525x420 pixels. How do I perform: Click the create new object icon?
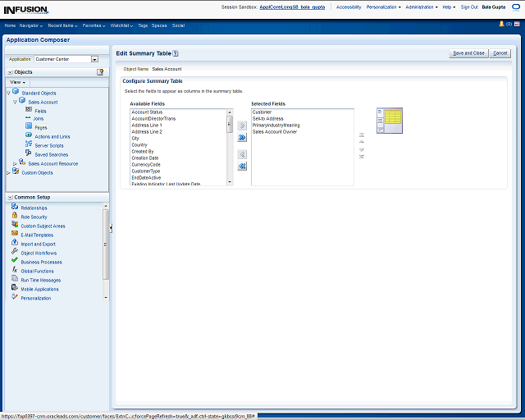click(x=100, y=72)
